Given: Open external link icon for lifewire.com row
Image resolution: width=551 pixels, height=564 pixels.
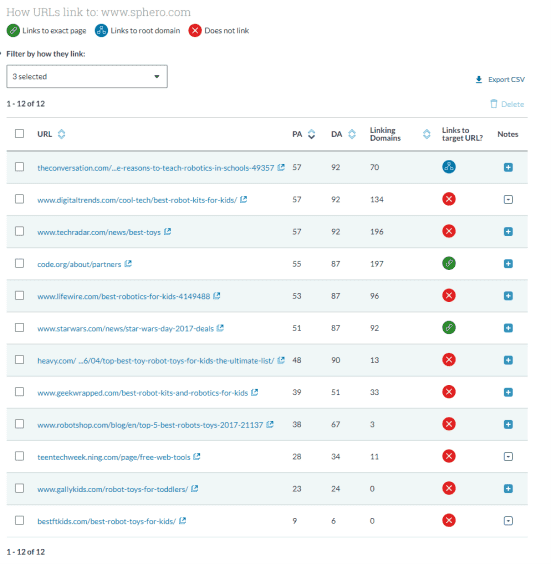Looking at the screenshot, I should pos(217,296).
